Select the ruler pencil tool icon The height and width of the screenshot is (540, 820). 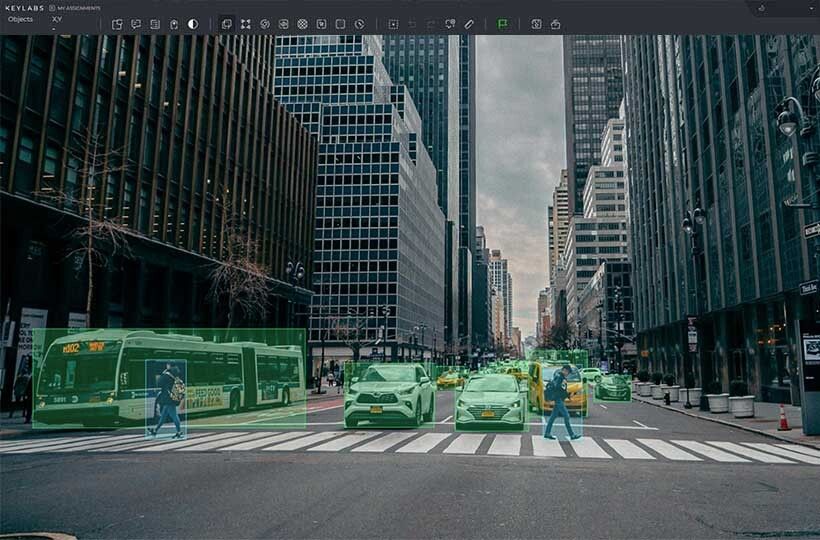(469, 24)
